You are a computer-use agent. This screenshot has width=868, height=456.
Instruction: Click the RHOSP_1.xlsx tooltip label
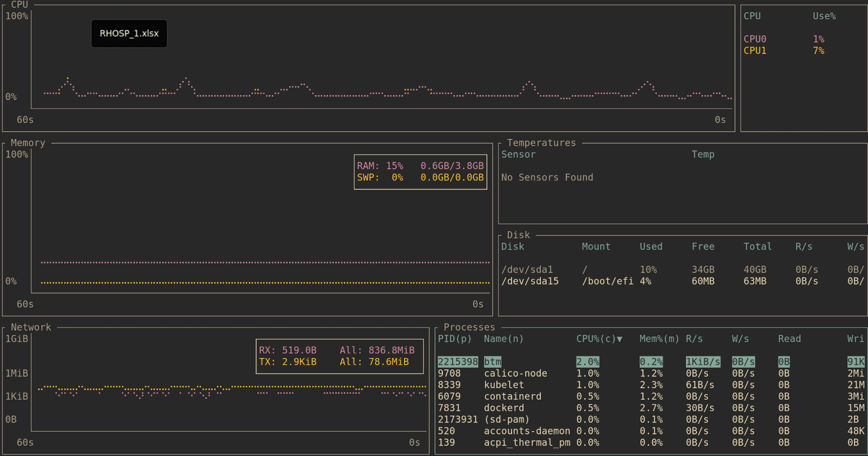click(129, 33)
